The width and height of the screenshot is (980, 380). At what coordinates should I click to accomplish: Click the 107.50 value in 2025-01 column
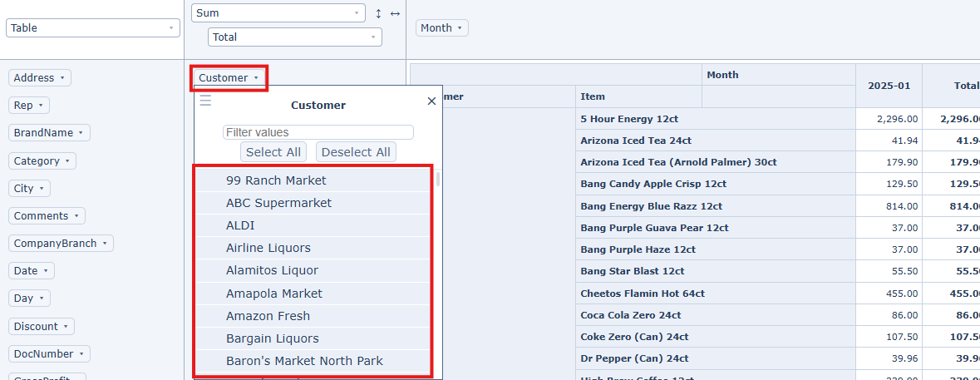pos(889,337)
